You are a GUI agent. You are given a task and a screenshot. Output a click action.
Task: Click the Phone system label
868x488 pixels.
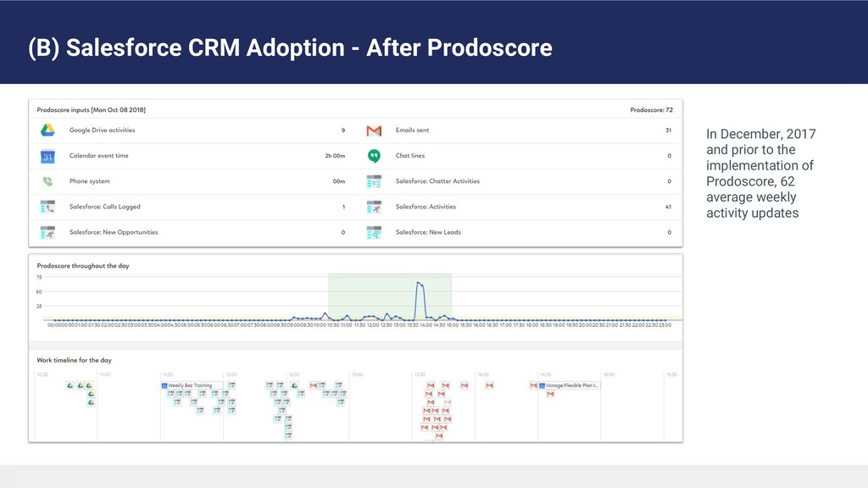(x=89, y=181)
